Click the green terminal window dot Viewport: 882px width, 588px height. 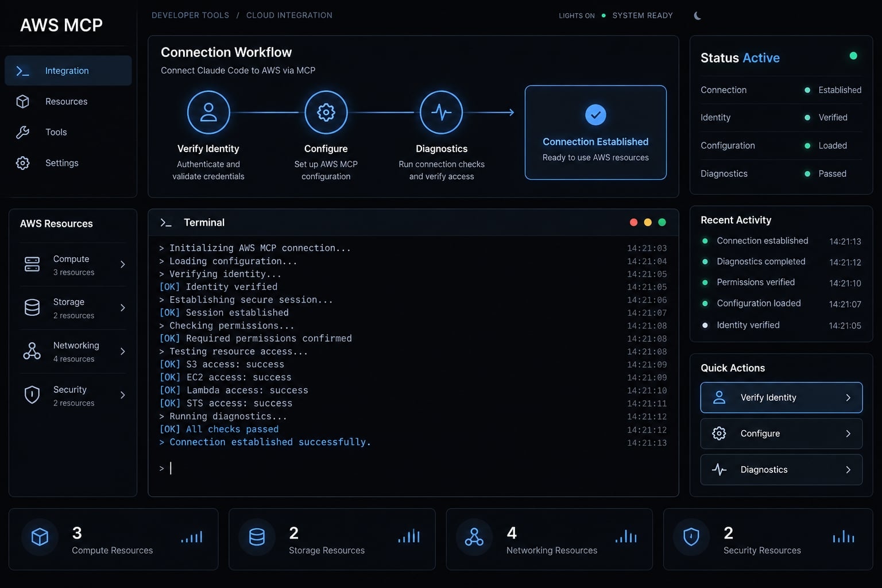(x=662, y=222)
